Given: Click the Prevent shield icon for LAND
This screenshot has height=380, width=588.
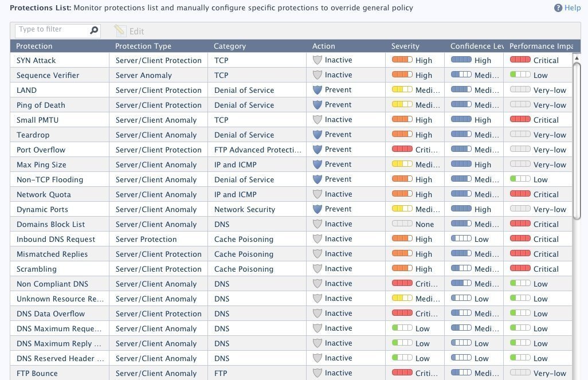Looking at the screenshot, I should (x=317, y=90).
